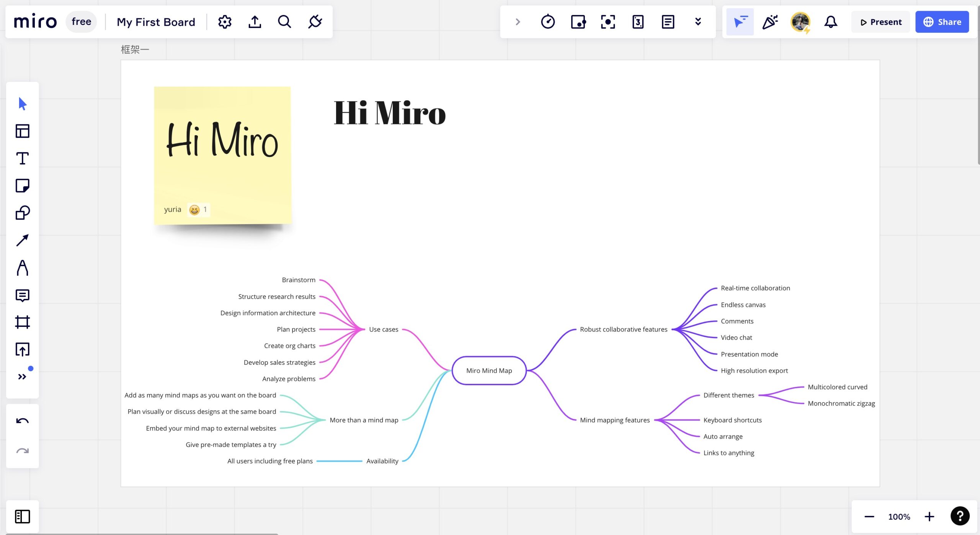The image size is (980, 535).
Task: Toggle collaborators' cursors visibility
Action: tap(740, 22)
